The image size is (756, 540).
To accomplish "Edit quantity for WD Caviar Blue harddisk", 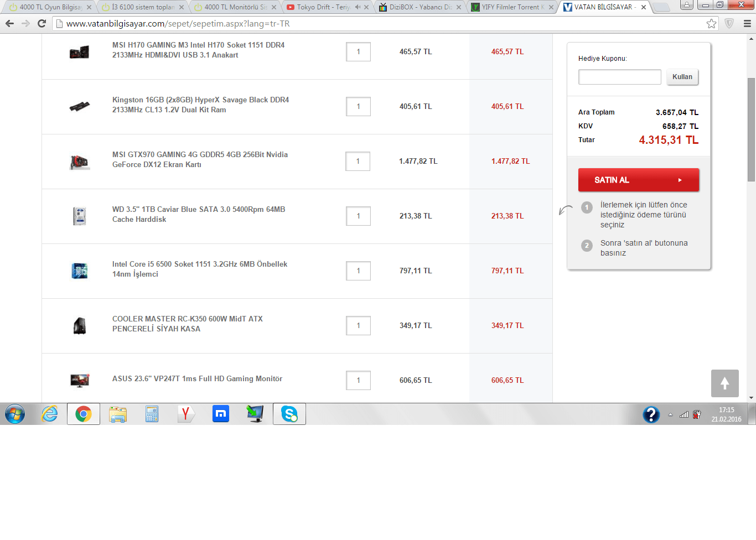I will 358,216.
